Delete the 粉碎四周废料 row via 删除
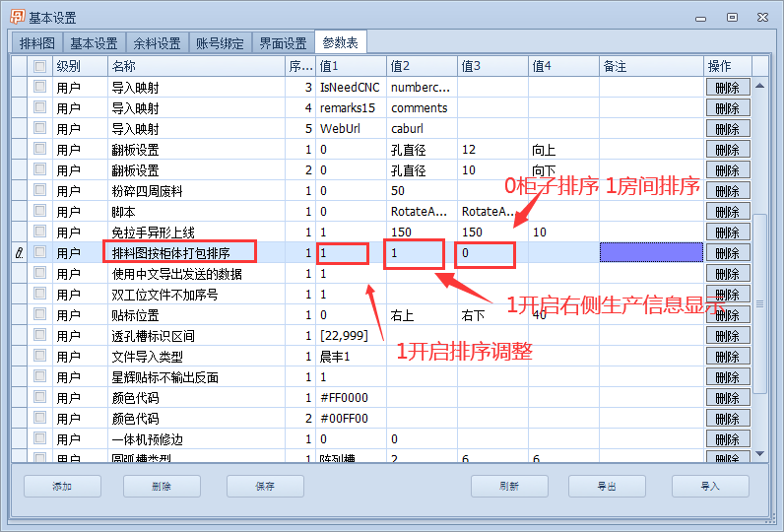Image resolution: width=784 pixels, height=532 pixels. point(728,191)
